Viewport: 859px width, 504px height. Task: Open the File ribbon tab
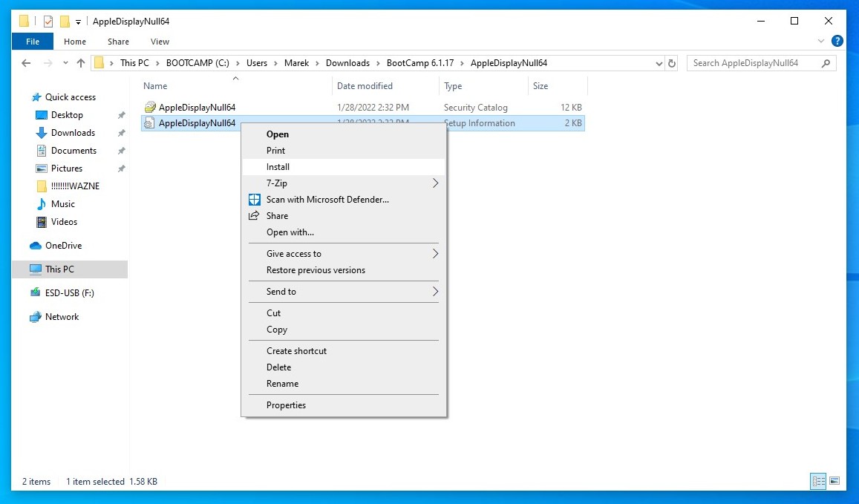coord(33,42)
